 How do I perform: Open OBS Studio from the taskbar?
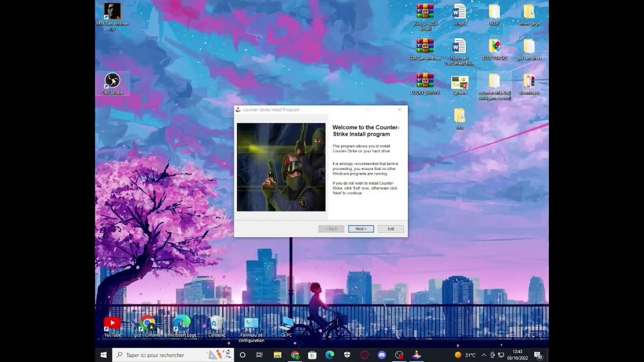click(x=399, y=355)
